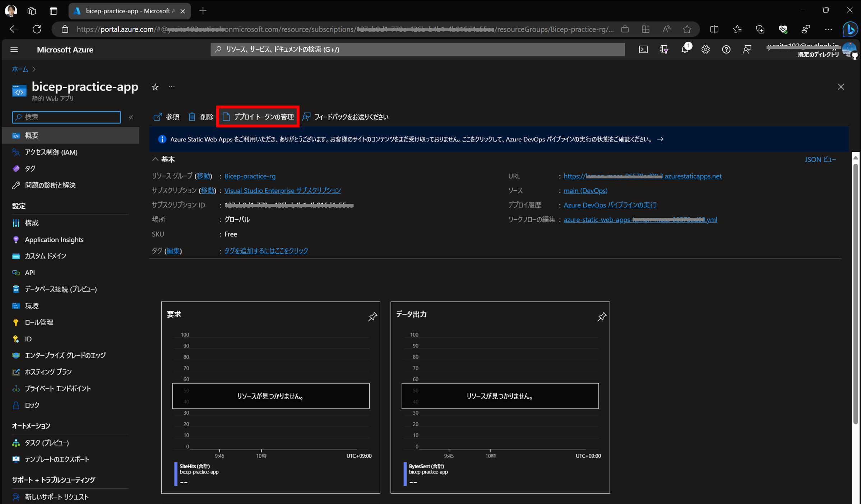This screenshot has height=504, width=861.
Task: Click the help question mark icon
Action: (x=726, y=50)
